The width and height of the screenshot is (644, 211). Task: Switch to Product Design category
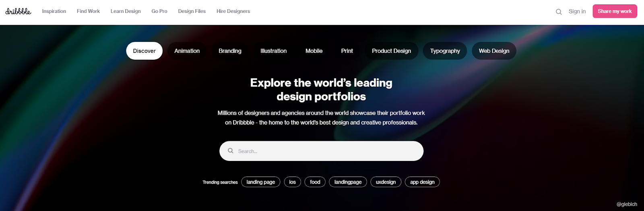(x=391, y=51)
